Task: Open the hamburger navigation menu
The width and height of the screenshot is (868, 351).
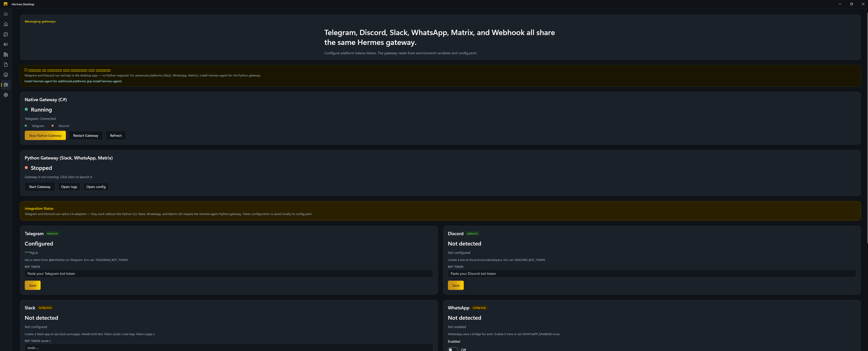Action: [x=6, y=14]
